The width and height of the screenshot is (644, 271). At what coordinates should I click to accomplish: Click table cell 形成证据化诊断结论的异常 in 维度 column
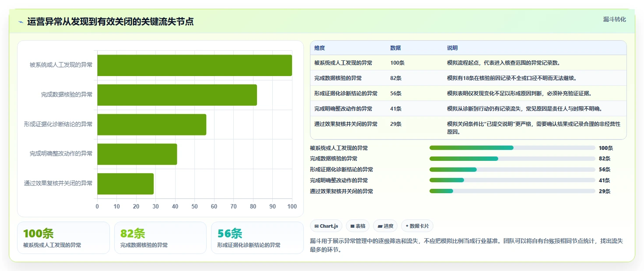[346, 94]
